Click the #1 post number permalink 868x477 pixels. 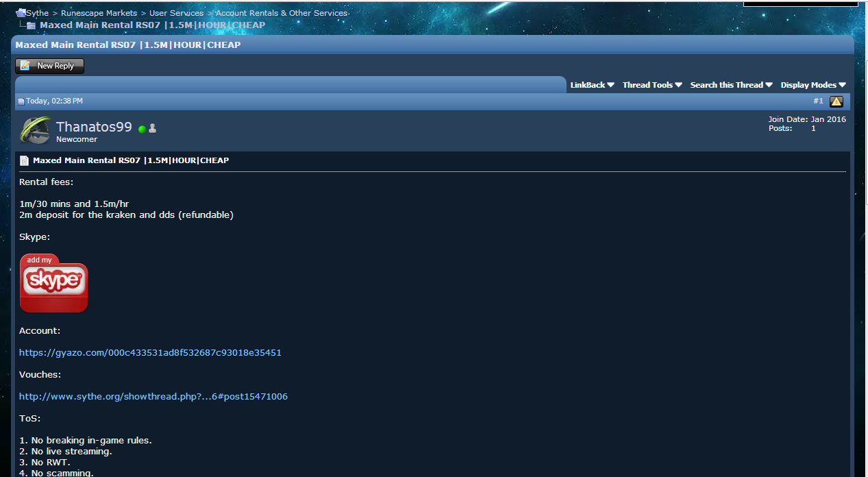818,101
